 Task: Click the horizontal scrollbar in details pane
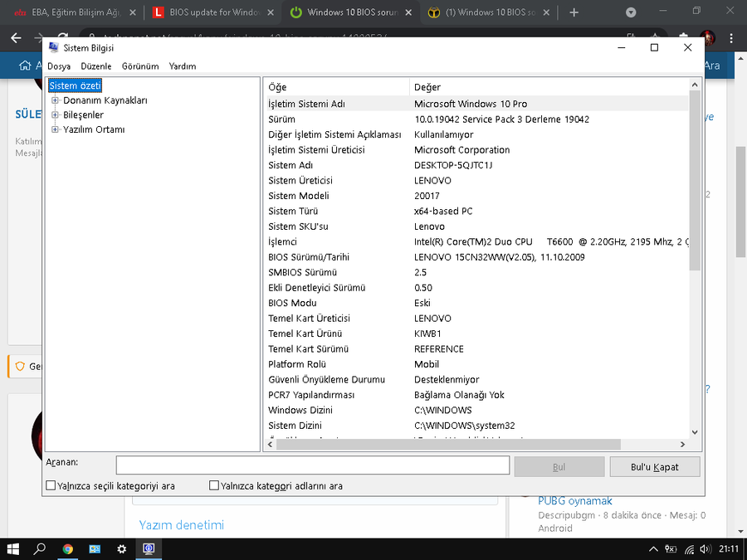(x=448, y=445)
